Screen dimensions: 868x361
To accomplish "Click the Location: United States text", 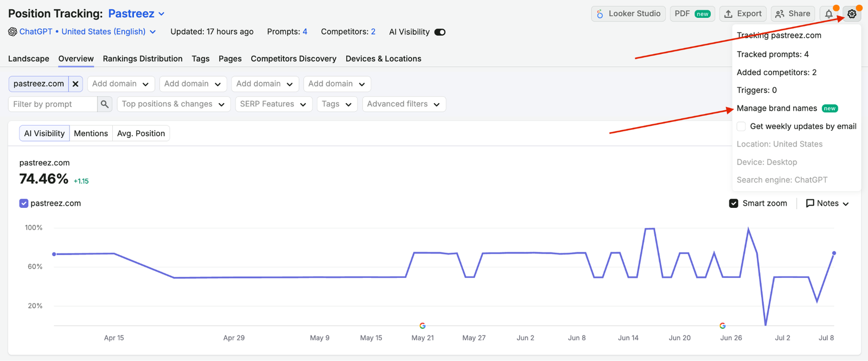I will pyautogui.click(x=780, y=144).
